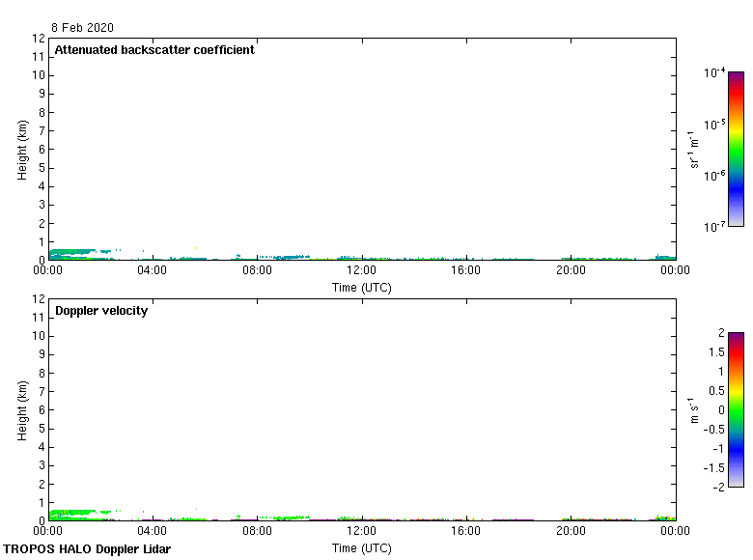This screenshot has height=560, width=753.
Task: Click the 08:00 tick label of the bottom plot
Action: point(257,531)
